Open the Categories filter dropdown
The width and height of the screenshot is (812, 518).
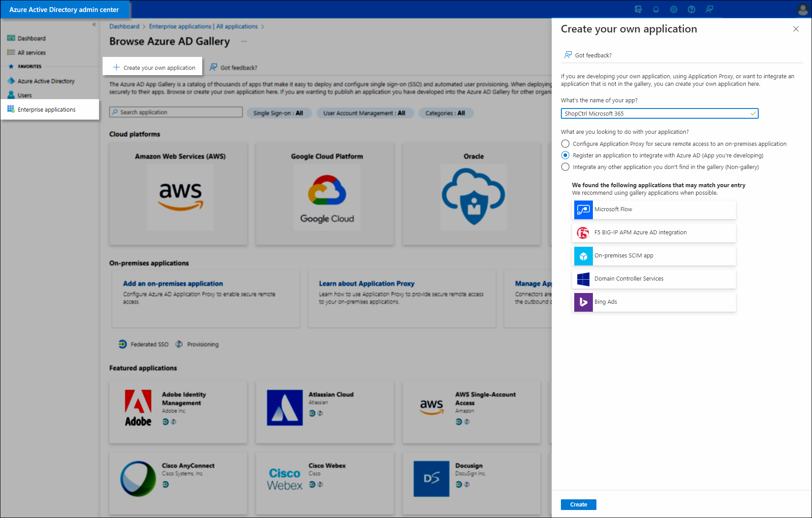[445, 113]
